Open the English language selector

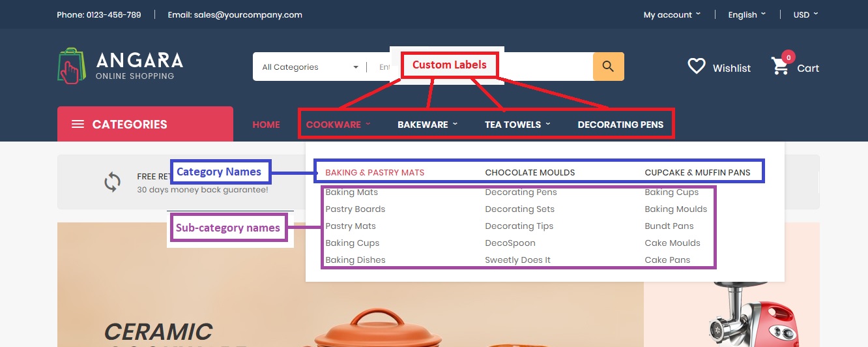(x=747, y=14)
